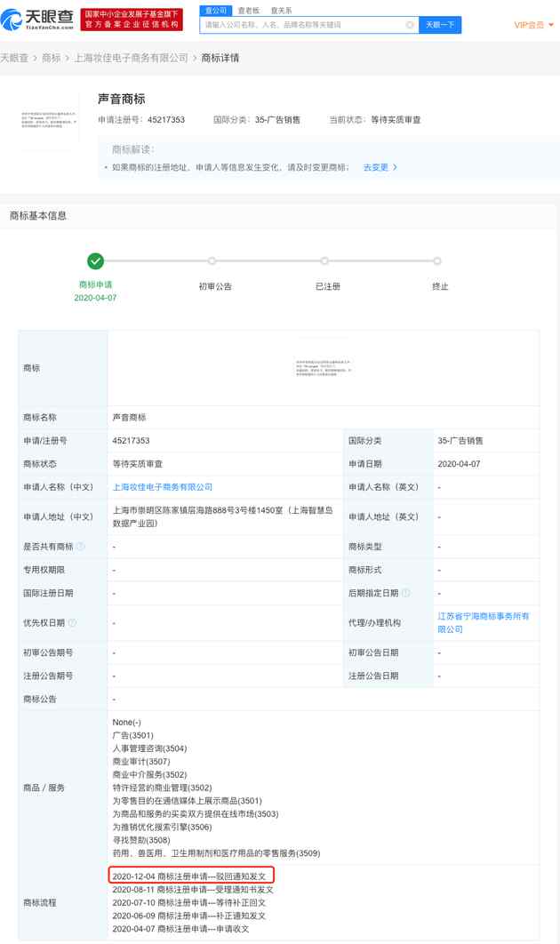This screenshot has height=944, width=560.
Task: Click the arrow next to 去变更
Action: [395, 167]
